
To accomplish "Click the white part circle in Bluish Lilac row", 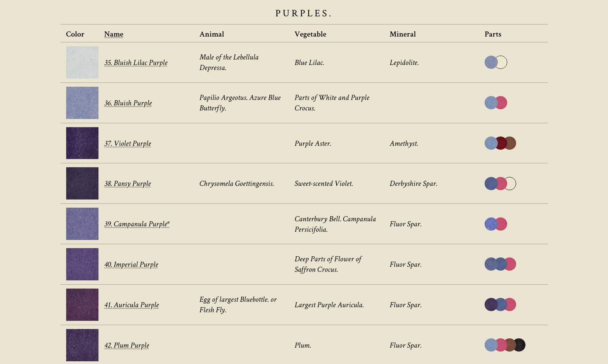I will (x=502, y=62).
